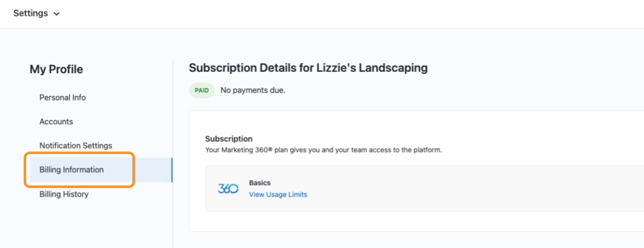The height and width of the screenshot is (248, 644).
Task: Click the No payments due text
Action: [x=253, y=90]
